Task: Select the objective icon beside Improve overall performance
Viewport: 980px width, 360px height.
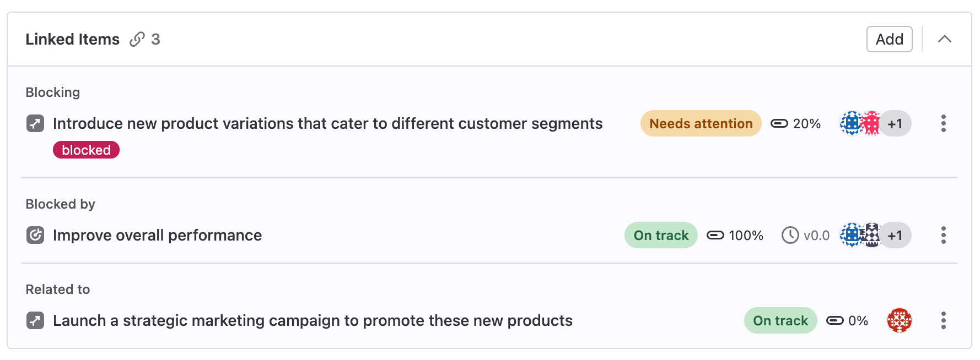Action: pyautogui.click(x=35, y=235)
